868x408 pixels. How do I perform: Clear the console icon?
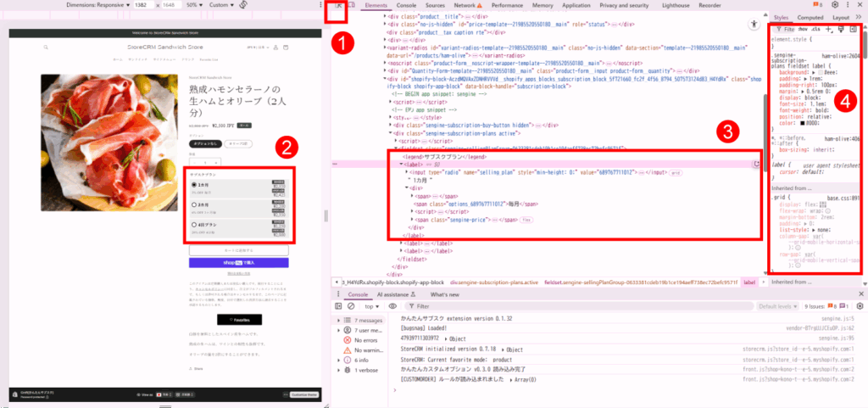pyautogui.click(x=351, y=306)
